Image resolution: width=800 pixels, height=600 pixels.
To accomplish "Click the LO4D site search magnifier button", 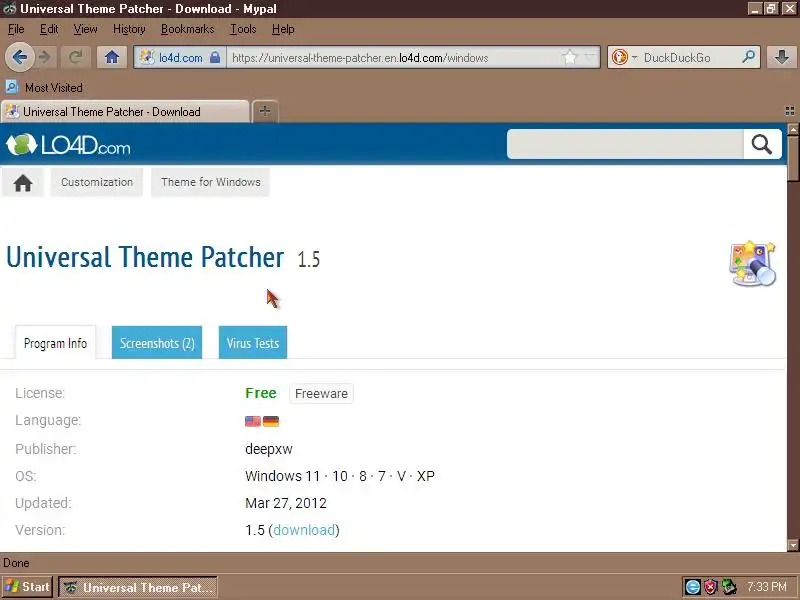I will tap(762, 144).
